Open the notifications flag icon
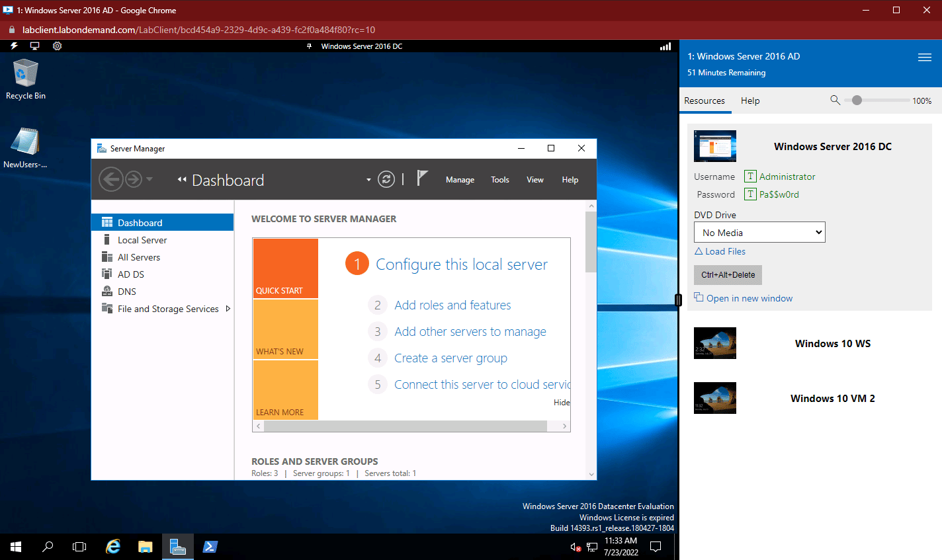Viewport: 942px width, 560px height. point(423,179)
